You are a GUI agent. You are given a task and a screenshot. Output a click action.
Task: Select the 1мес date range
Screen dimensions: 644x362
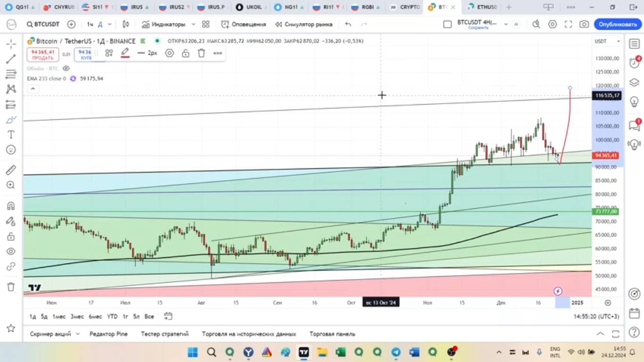click(x=59, y=316)
